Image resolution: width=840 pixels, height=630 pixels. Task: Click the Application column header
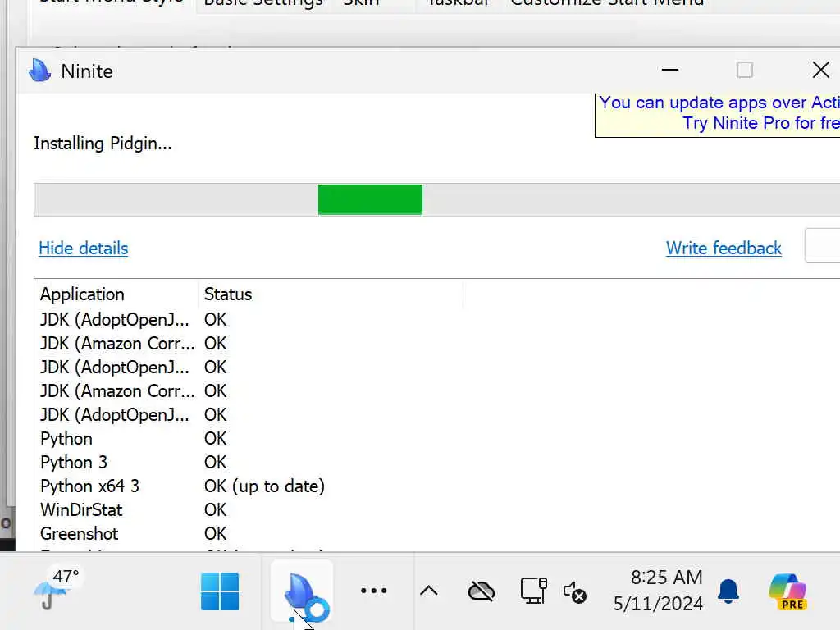pyautogui.click(x=116, y=294)
